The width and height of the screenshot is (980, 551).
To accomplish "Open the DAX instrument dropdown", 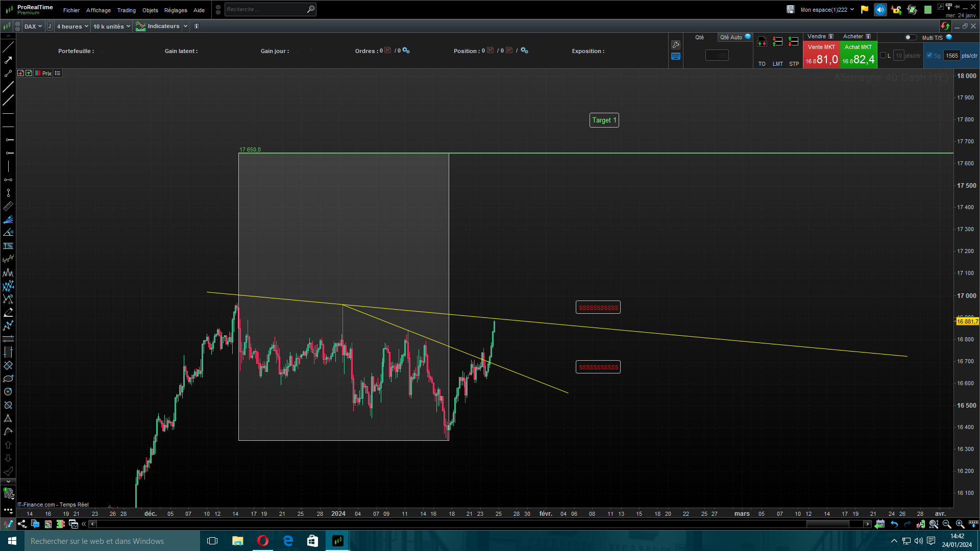I will pyautogui.click(x=33, y=27).
